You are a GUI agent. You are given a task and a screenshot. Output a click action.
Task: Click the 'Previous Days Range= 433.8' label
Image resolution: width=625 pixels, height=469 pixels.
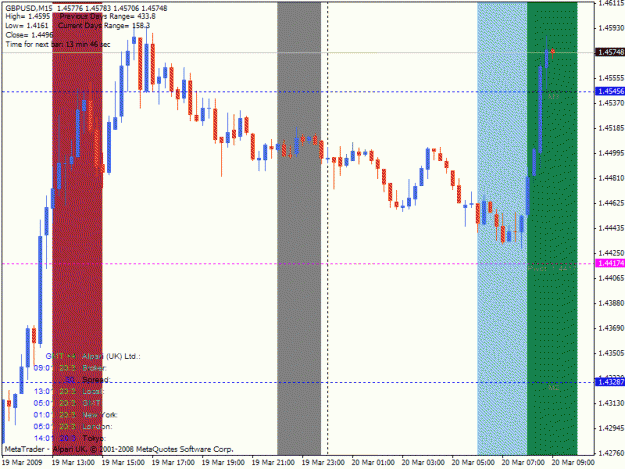pos(108,16)
